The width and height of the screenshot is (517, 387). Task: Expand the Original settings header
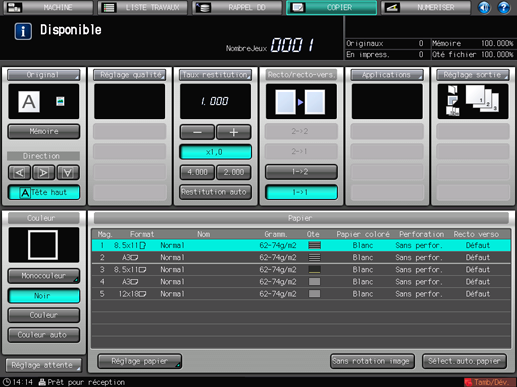click(44, 75)
